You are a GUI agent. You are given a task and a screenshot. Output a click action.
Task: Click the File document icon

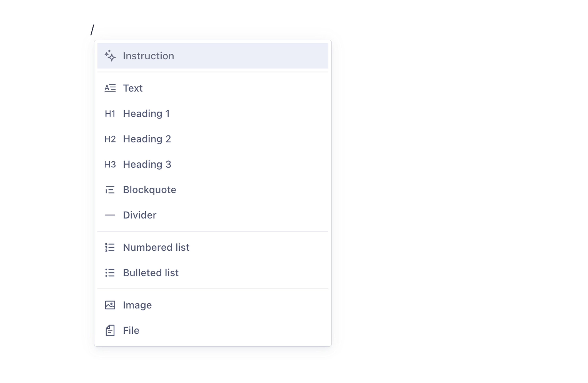110,331
